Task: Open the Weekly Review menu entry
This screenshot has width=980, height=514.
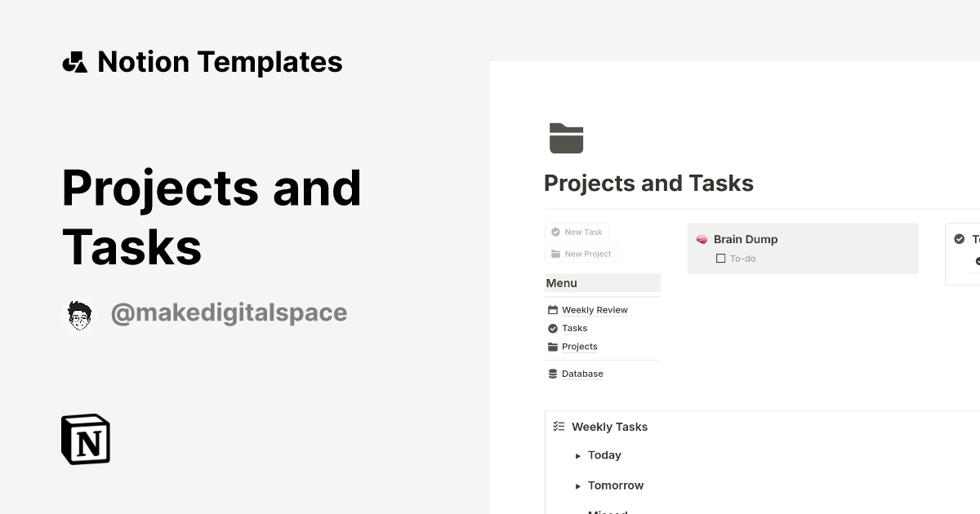Action: pos(595,309)
